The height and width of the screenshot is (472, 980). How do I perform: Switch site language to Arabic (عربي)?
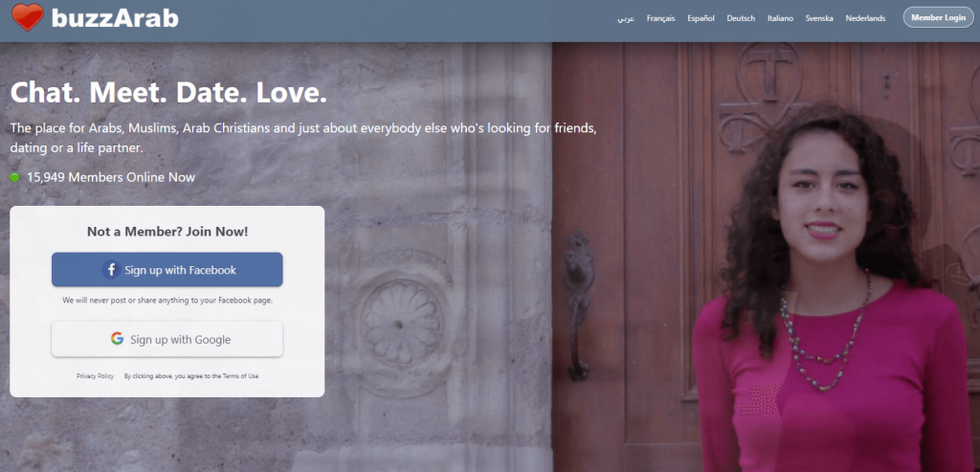626,18
